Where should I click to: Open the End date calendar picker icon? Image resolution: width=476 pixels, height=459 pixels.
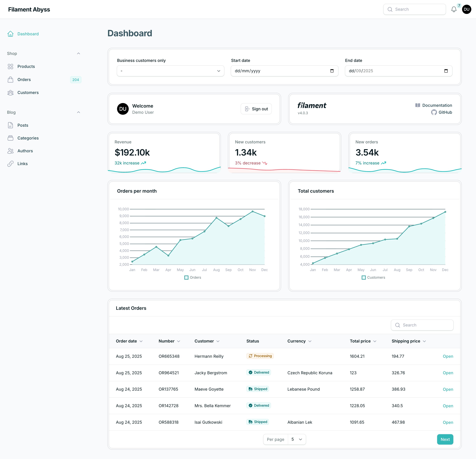tap(446, 71)
